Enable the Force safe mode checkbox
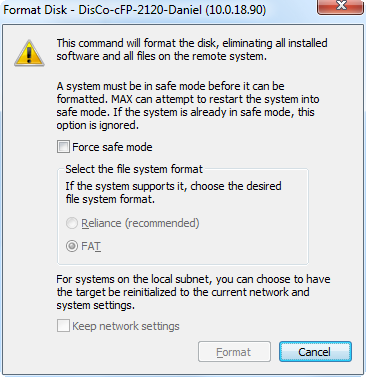 point(63,147)
